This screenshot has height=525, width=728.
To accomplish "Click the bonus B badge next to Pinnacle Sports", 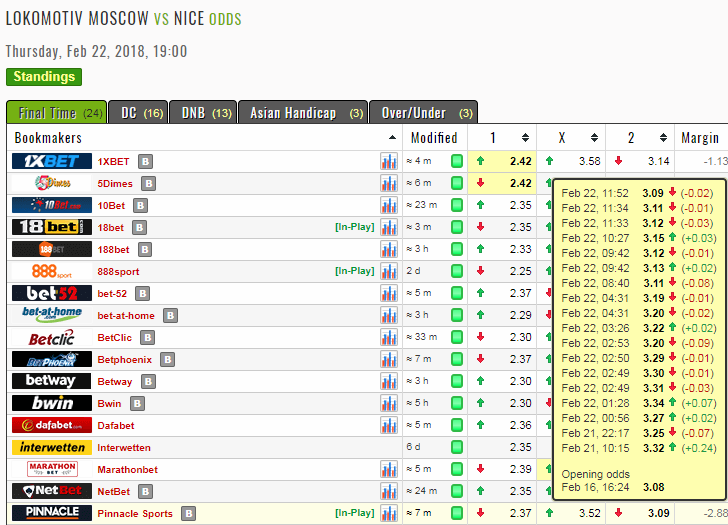I will [x=188, y=513].
